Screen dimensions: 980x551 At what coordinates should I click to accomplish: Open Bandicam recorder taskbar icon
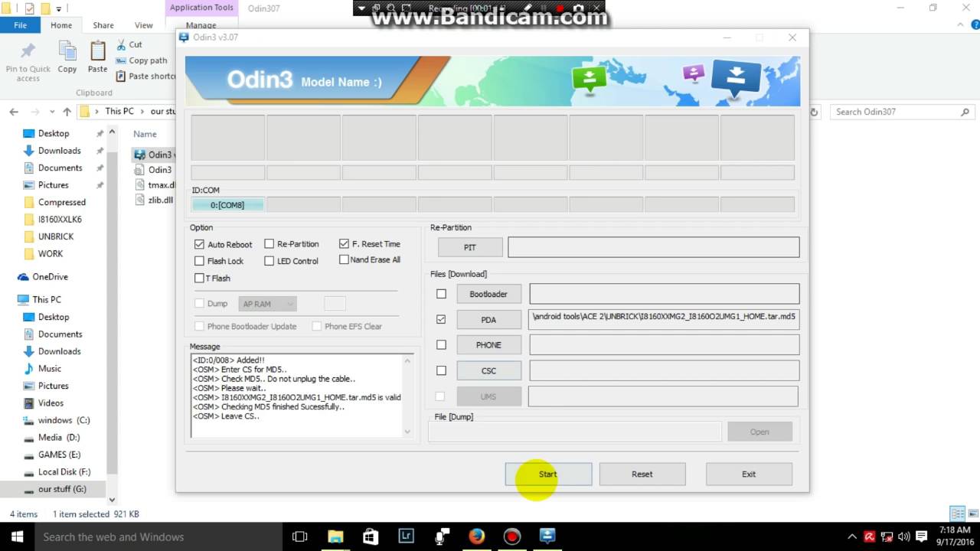pyautogui.click(x=512, y=536)
